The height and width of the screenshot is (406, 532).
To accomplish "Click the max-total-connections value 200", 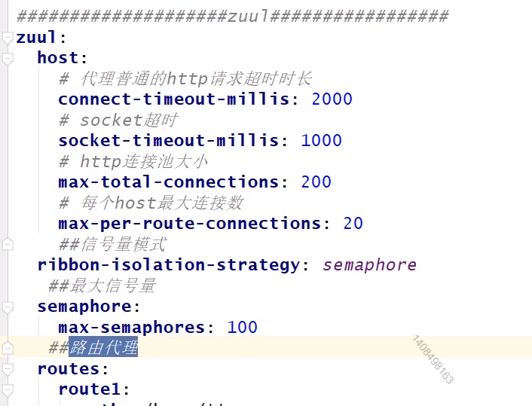I will coord(316,182).
